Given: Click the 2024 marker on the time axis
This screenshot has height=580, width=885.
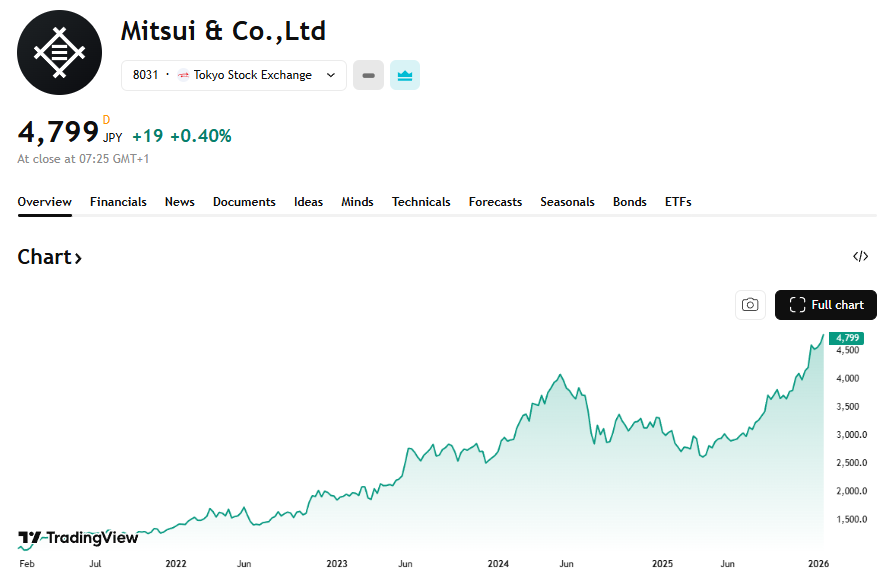Looking at the screenshot, I should click(498, 564).
